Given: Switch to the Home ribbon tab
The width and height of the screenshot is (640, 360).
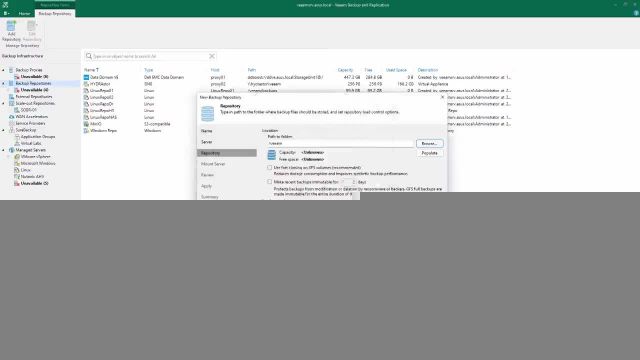Looking at the screenshot, I should tap(24, 13).
